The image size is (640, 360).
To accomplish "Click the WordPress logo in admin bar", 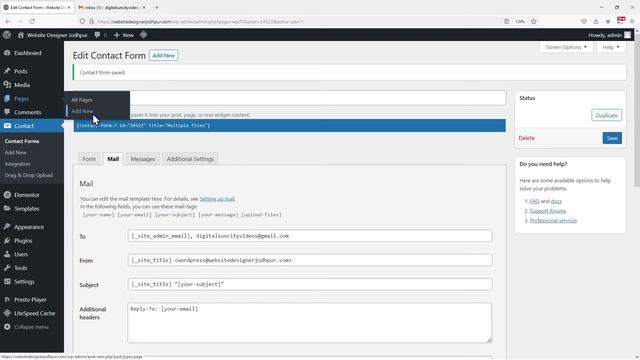I will (x=7, y=35).
